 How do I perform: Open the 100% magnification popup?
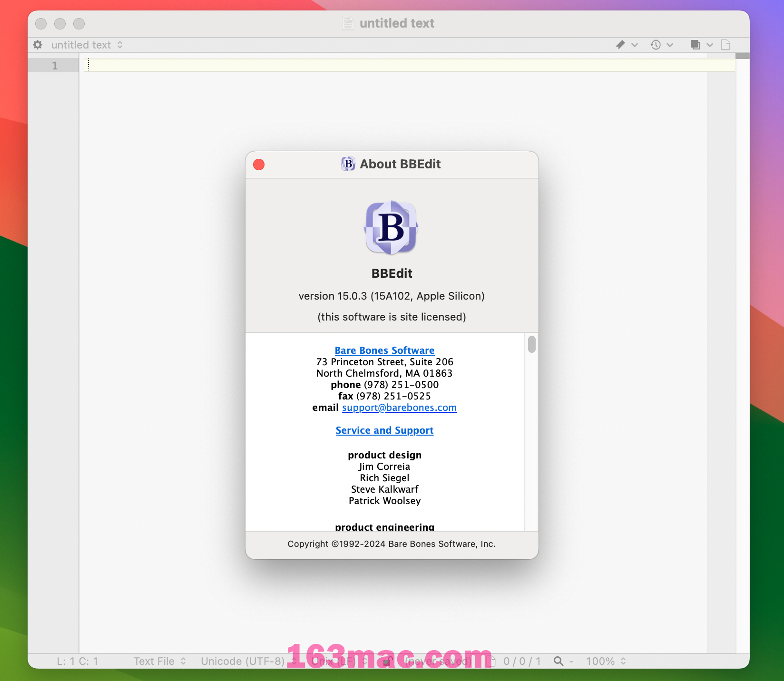(x=606, y=661)
